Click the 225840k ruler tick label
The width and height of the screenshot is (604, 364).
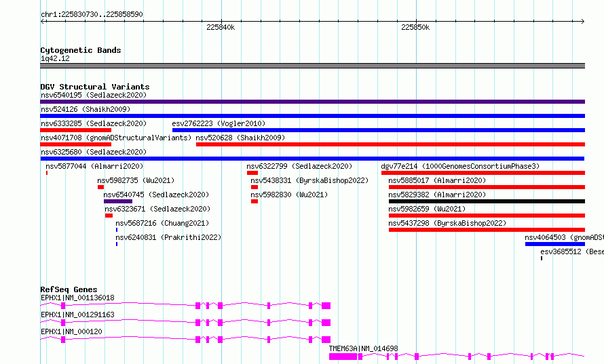point(221,27)
